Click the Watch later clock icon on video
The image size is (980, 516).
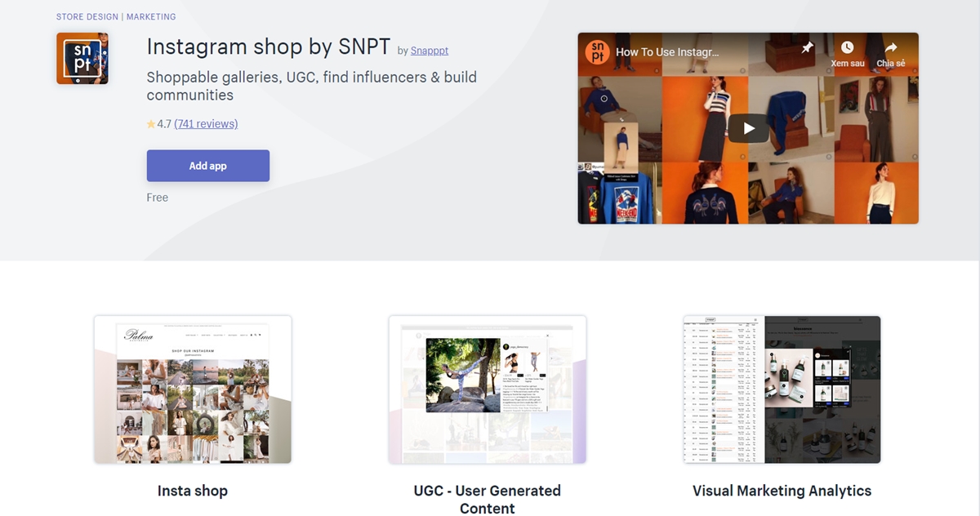click(x=847, y=49)
